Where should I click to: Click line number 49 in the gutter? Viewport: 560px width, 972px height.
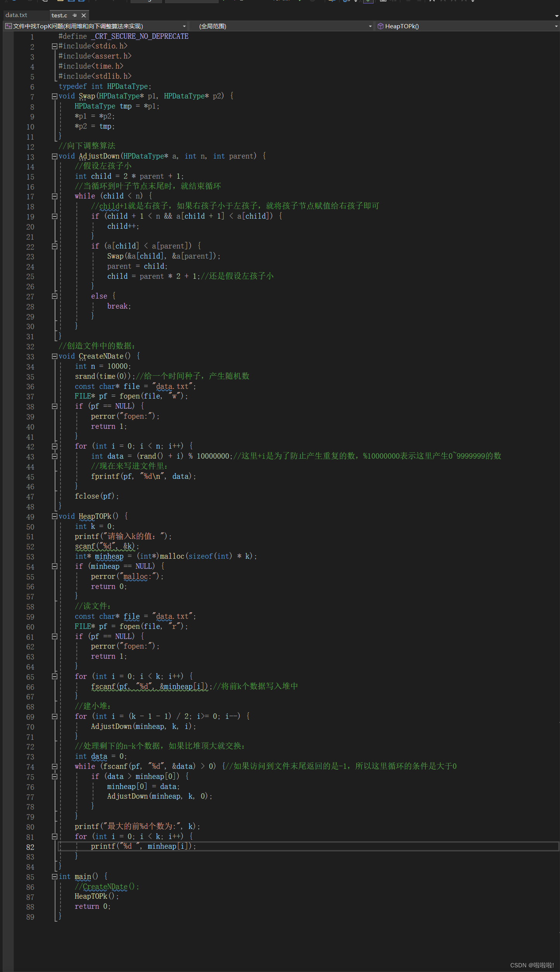[30, 517]
